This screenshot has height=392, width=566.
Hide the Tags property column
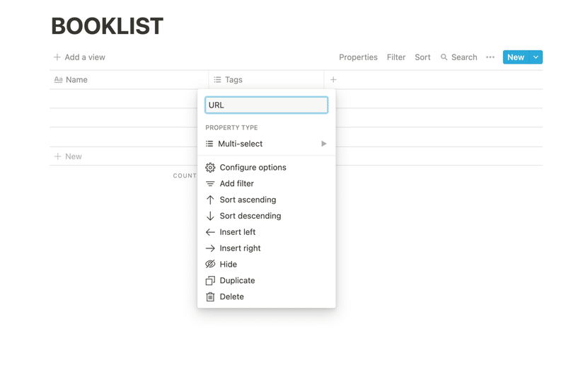(228, 265)
